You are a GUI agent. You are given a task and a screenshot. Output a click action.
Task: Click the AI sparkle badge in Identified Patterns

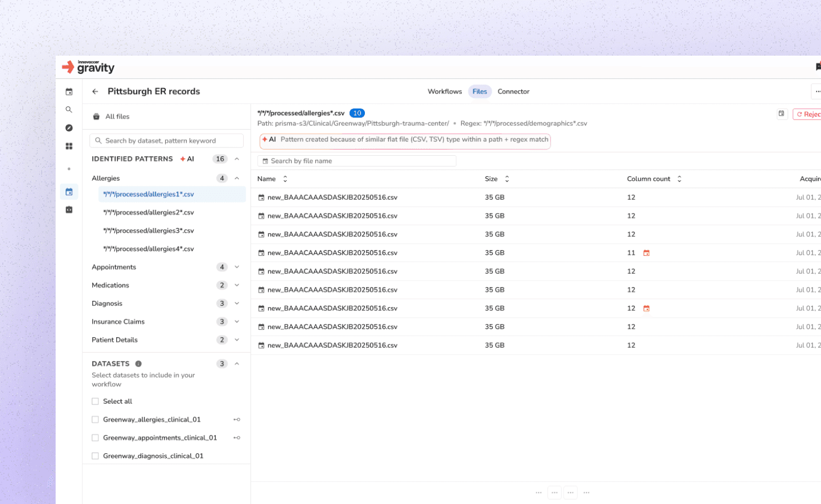click(x=187, y=159)
